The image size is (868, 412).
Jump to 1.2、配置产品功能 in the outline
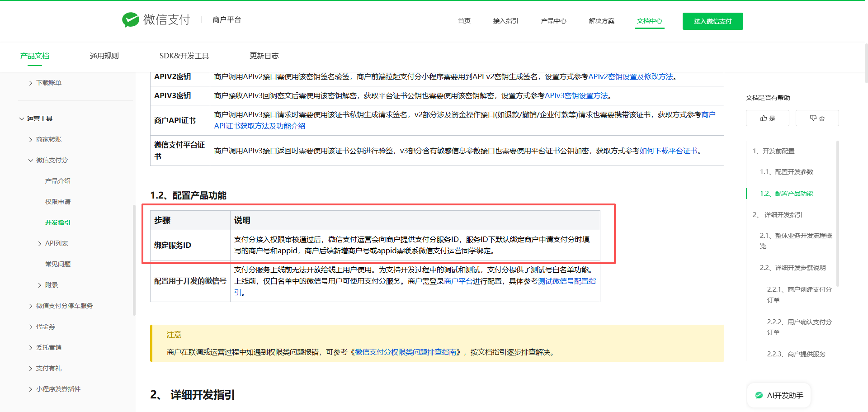787,194
